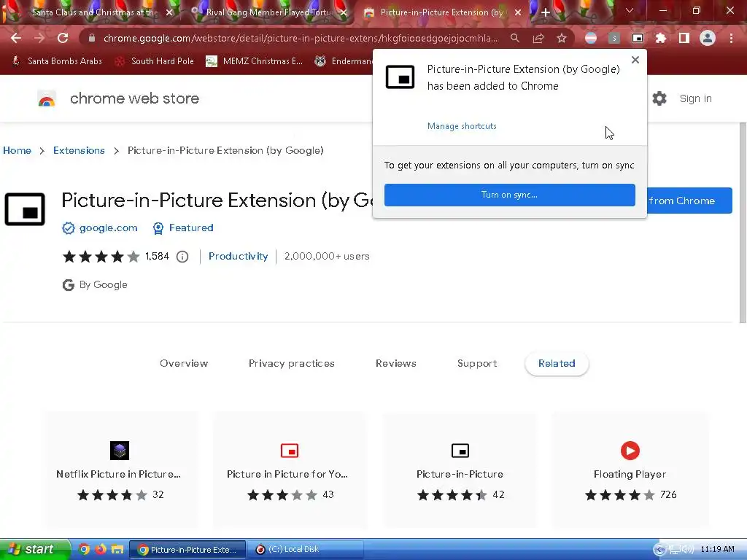Viewport: 747px width, 560px height.
Task: Click Sign in on web store
Action: [x=695, y=98]
